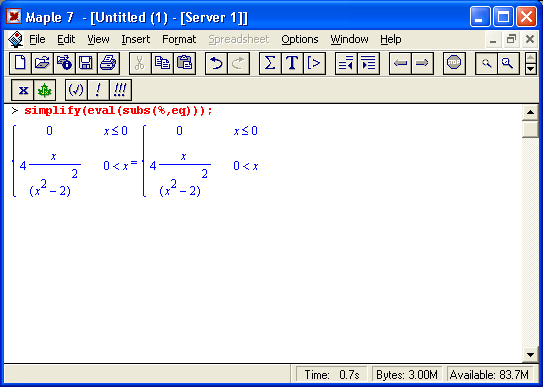Toggle auto-correct syntax checkmark button
This screenshot has width=543, height=387.
point(76,90)
